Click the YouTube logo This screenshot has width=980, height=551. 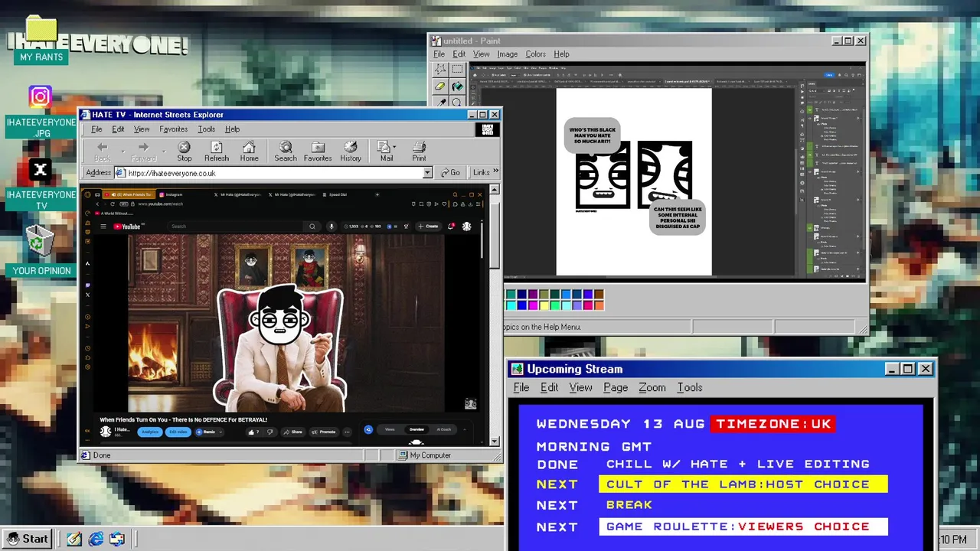click(x=128, y=227)
